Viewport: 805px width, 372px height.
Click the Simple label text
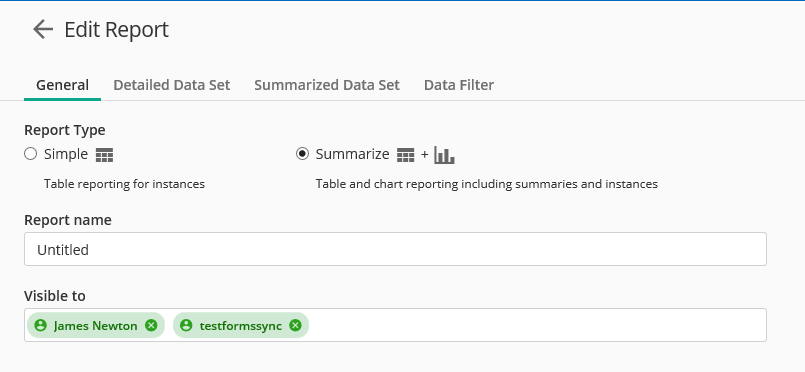[66, 154]
